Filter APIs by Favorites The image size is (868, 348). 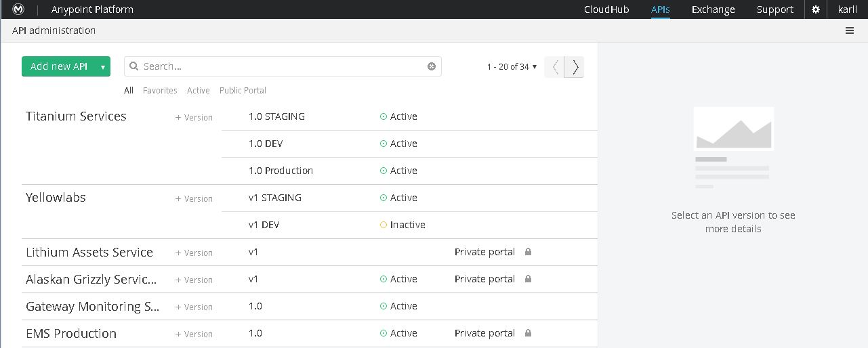click(160, 91)
